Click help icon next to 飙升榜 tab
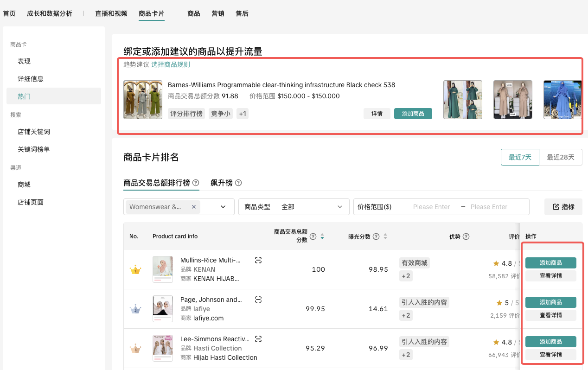Viewport: 588px width, 370px height. point(238,183)
